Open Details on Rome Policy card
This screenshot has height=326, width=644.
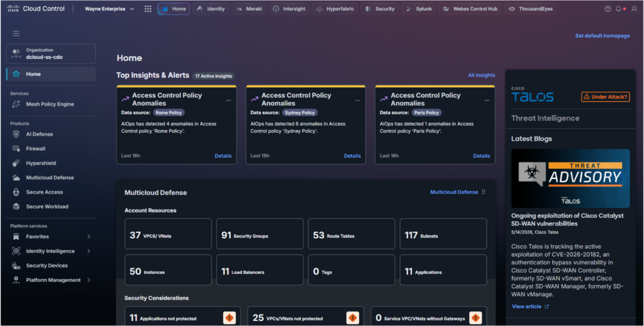[x=223, y=156]
